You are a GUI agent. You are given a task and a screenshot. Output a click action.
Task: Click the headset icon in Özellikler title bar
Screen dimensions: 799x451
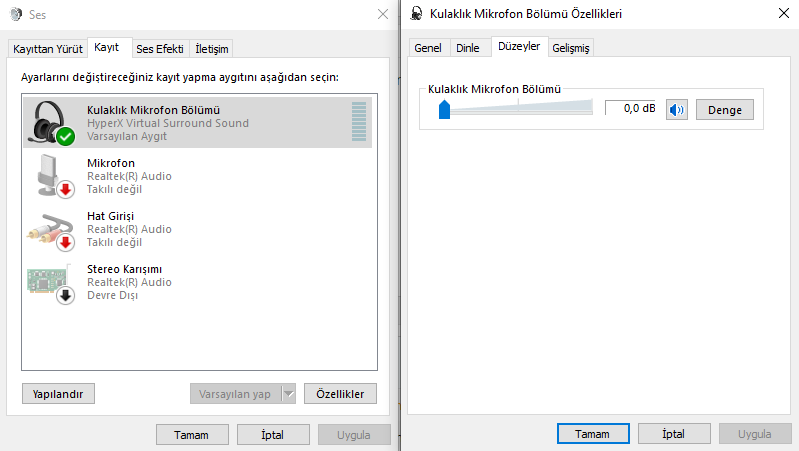pos(416,14)
